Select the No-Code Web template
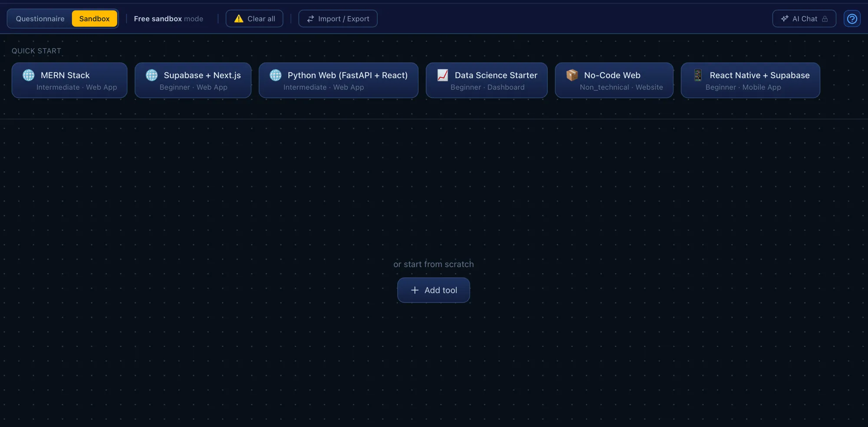The image size is (868, 427). coord(614,80)
